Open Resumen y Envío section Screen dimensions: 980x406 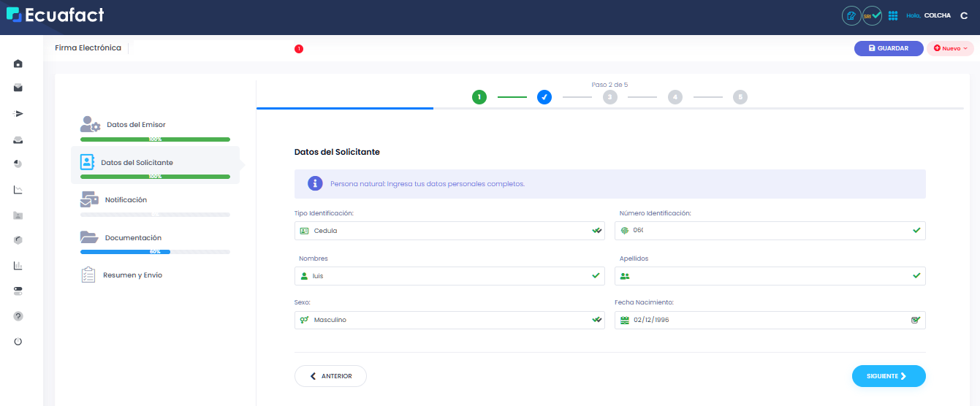click(x=132, y=275)
